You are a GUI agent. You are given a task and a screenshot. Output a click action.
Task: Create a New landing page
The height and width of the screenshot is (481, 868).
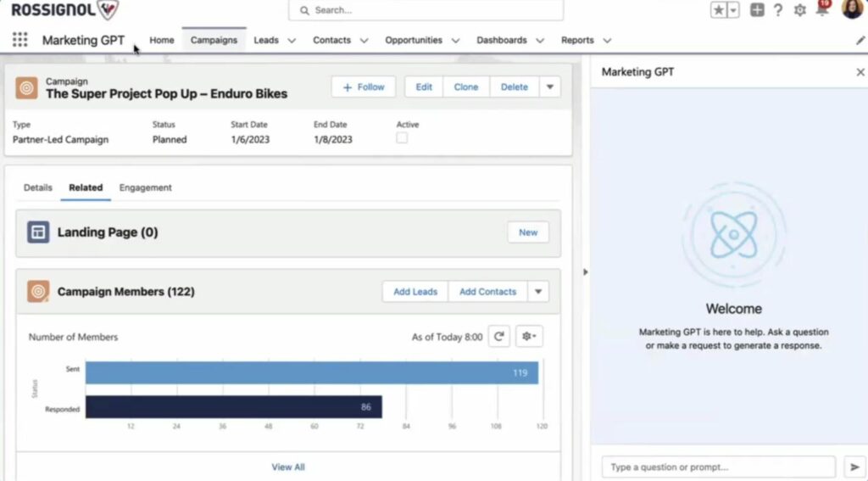(528, 232)
